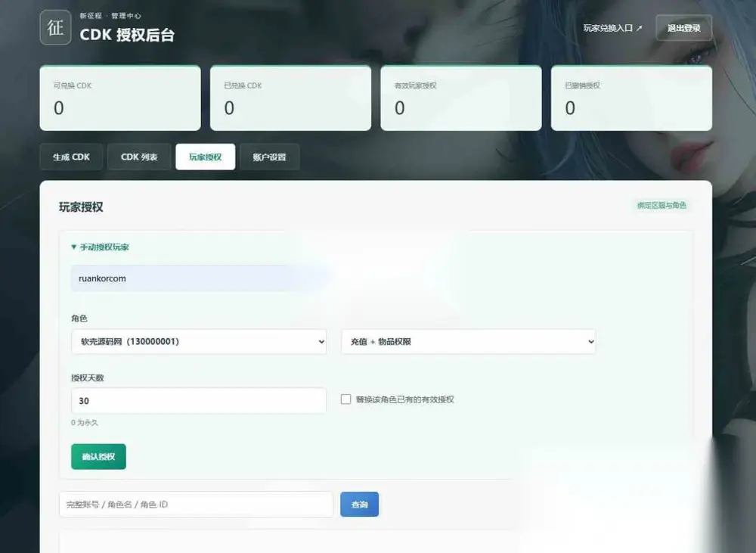Viewport: 756px width, 553px height.
Task: Click the blue 查询 button
Action: click(x=360, y=505)
